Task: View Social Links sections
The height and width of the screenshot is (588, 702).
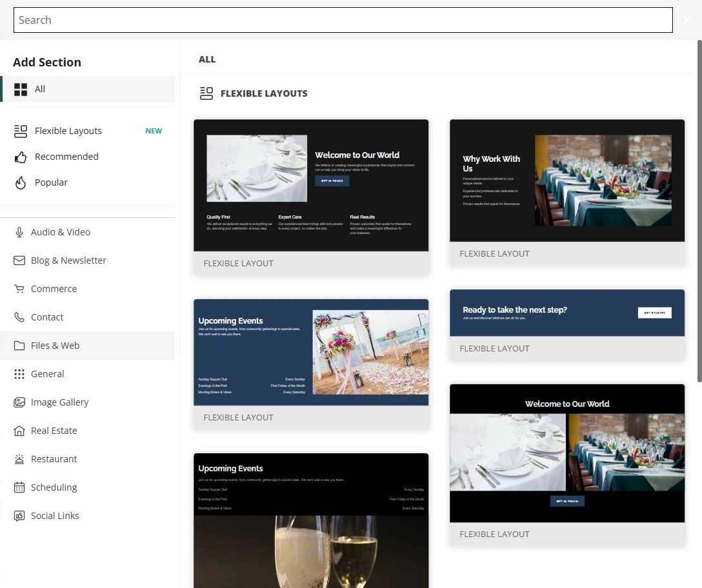Action: tap(88, 516)
